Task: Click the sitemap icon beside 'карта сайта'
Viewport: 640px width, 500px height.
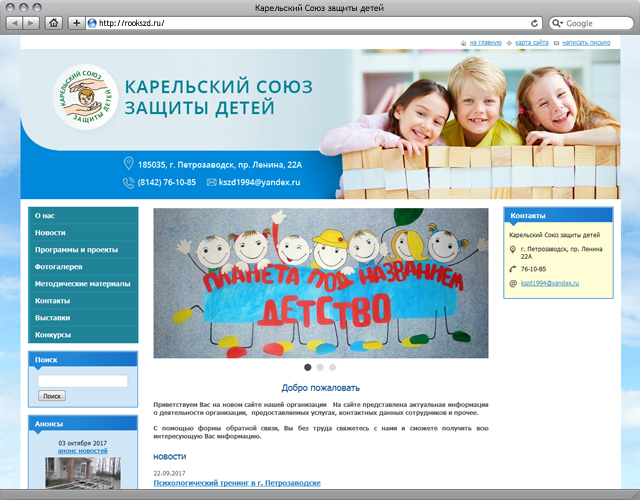Action: click(509, 43)
